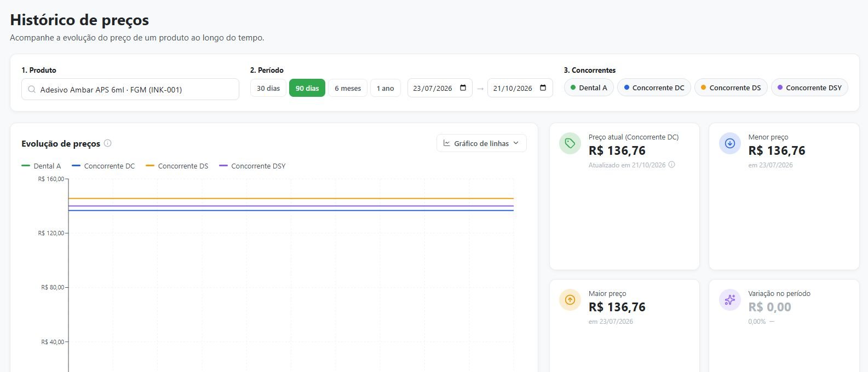Select the 6 meses period
This screenshot has width=868, height=372.
point(348,88)
